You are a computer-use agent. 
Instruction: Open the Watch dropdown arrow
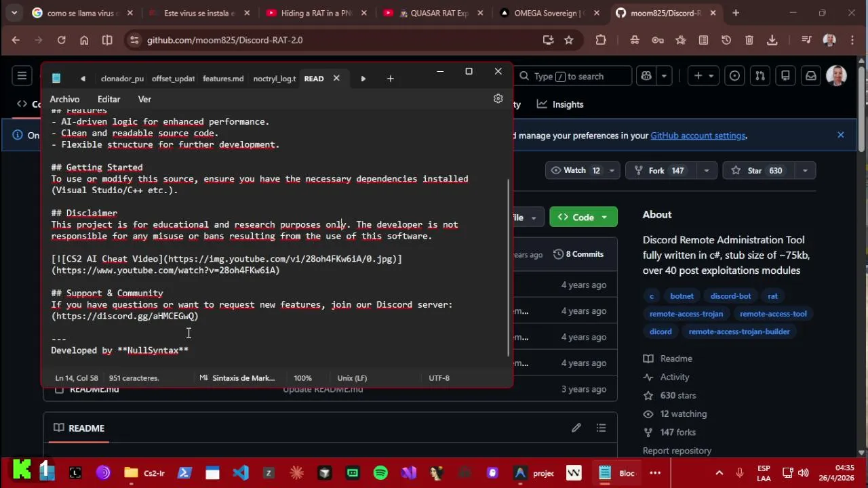pyautogui.click(x=612, y=171)
